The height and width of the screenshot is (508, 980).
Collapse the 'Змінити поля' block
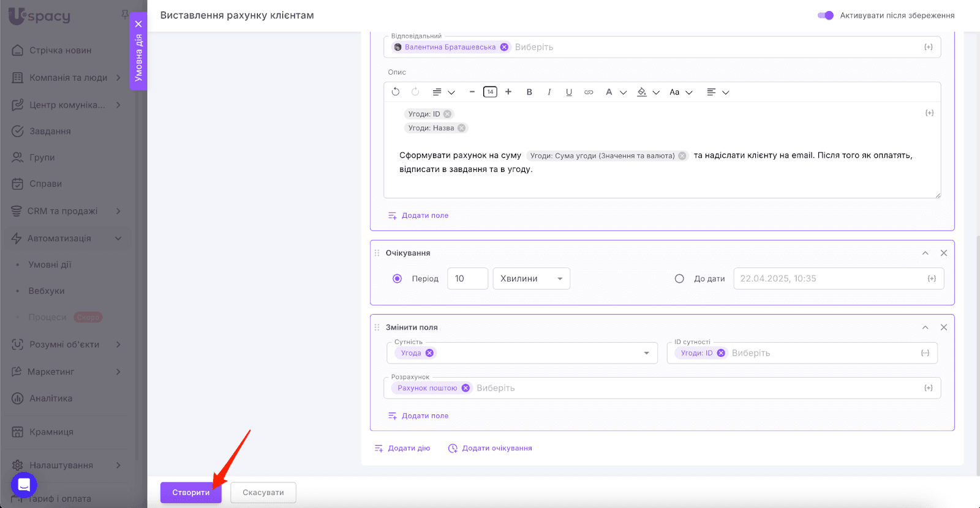coord(925,327)
